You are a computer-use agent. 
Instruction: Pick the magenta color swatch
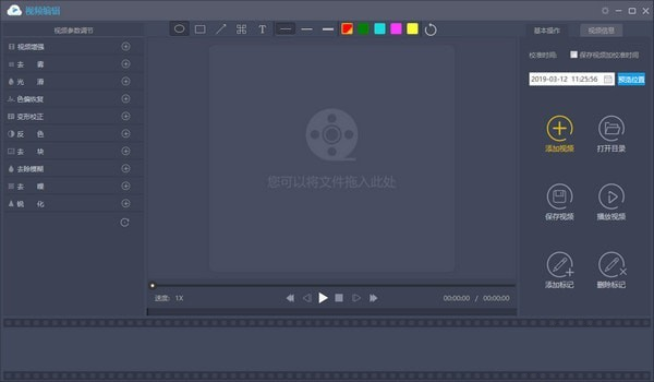coord(396,29)
